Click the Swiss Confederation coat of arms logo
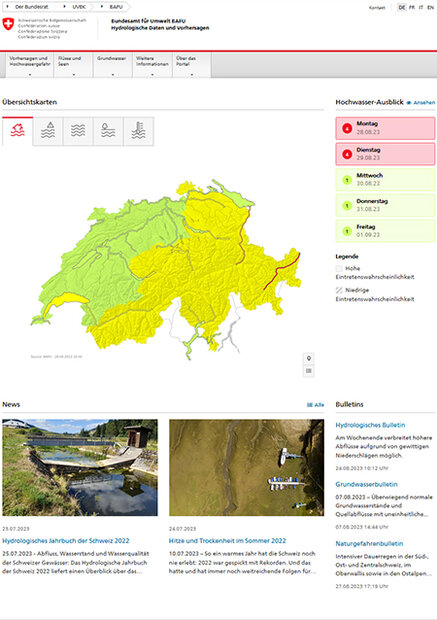Image resolution: width=437 pixels, height=620 pixels. 8,24
